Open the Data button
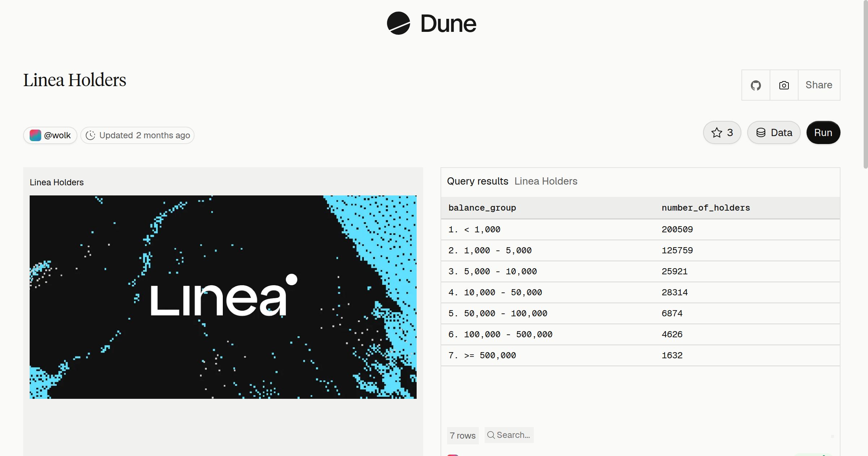The image size is (868, 456). tap(774, 132)
